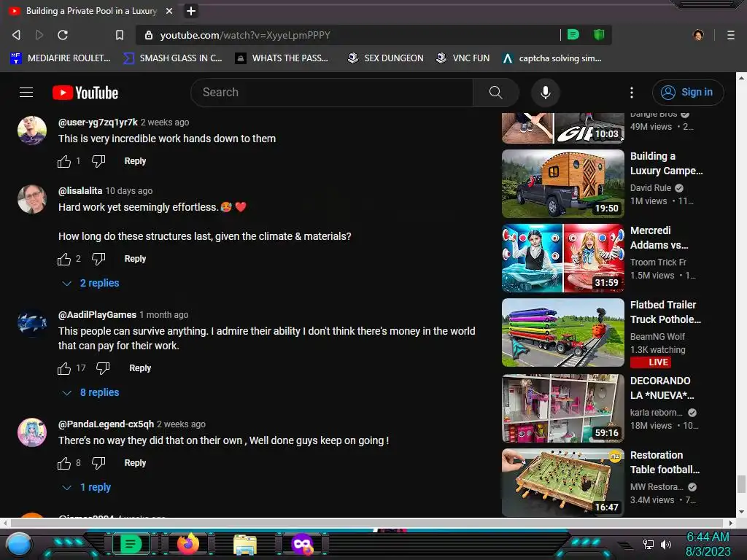Viewport: 747px width, 560px height.
Task: Close the Building a Private Pool tab
Action: [x=169, y=10]
